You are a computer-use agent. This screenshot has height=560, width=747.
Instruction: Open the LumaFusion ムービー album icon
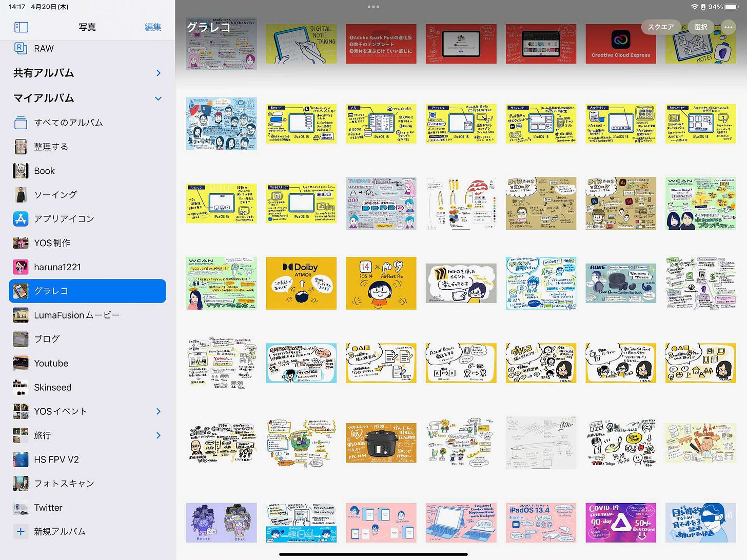(21, 315)
